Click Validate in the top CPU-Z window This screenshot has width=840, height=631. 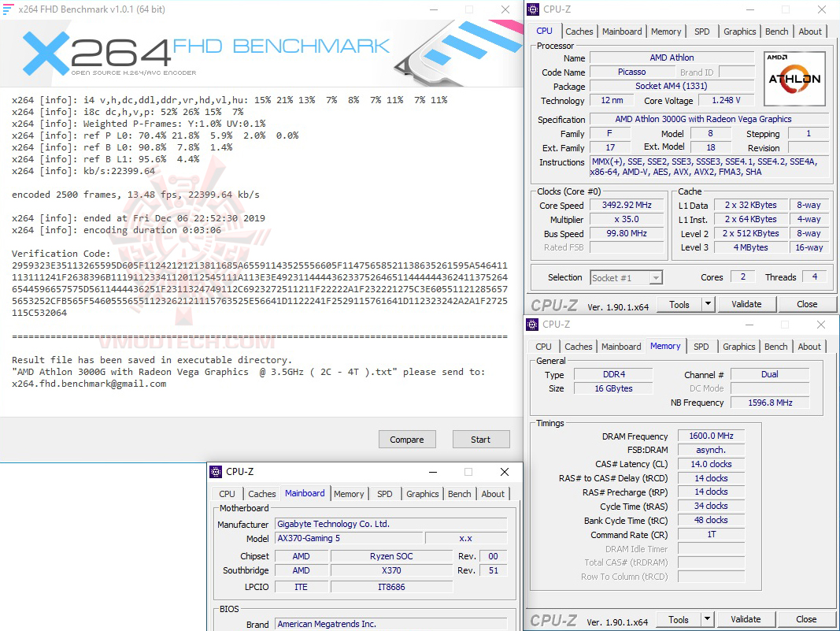coord(747,304)
